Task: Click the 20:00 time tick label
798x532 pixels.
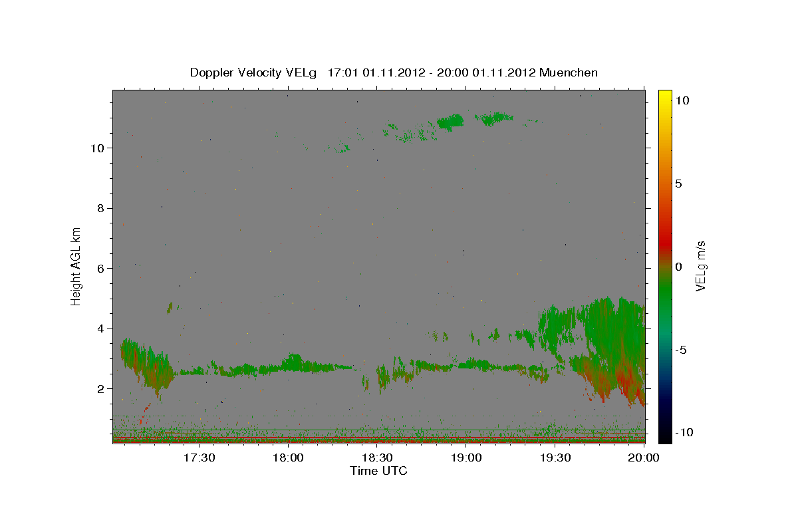Action: tap(644, 458)
